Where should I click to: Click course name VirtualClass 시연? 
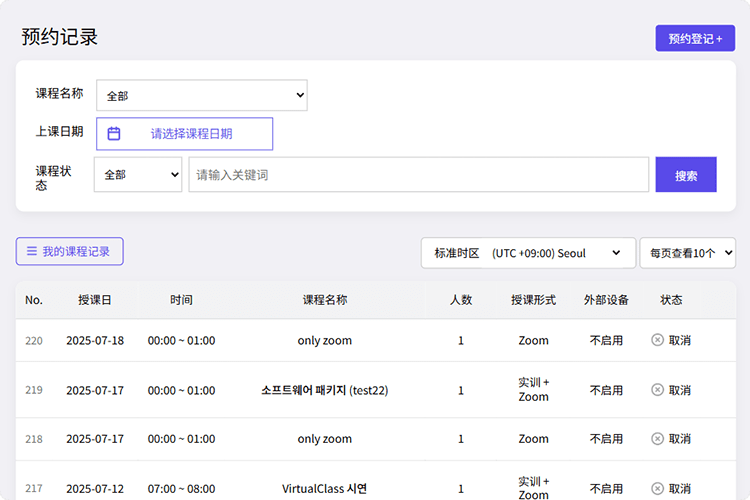click(x=325, y=489)
